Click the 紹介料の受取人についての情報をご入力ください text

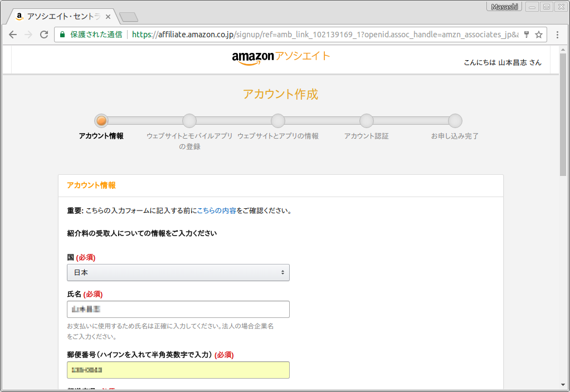142,233
